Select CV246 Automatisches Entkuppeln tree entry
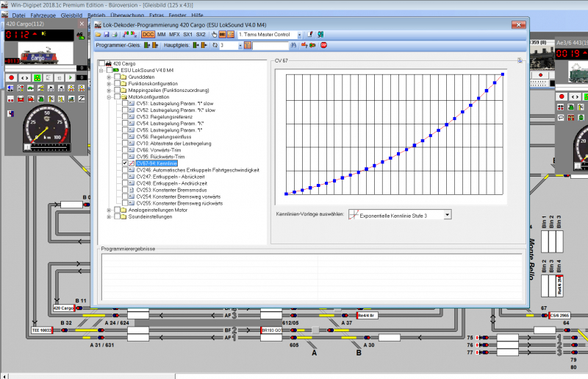Viewport: 588px width, 379px height. 197,170
